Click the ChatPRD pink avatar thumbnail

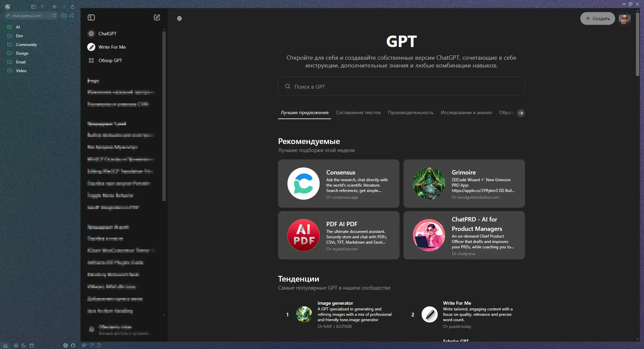pyautogui.click(x=429, y=235)
